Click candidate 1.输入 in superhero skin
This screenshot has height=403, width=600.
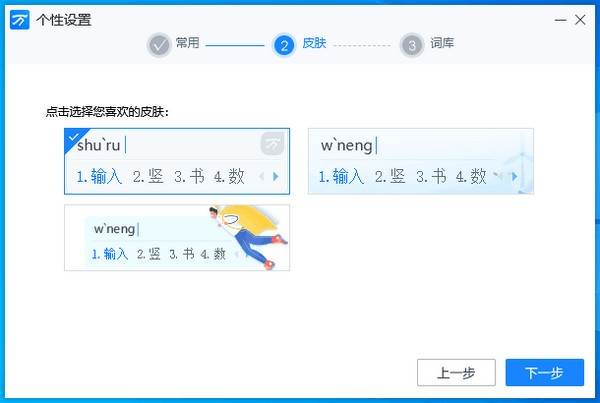pos(109,254)
